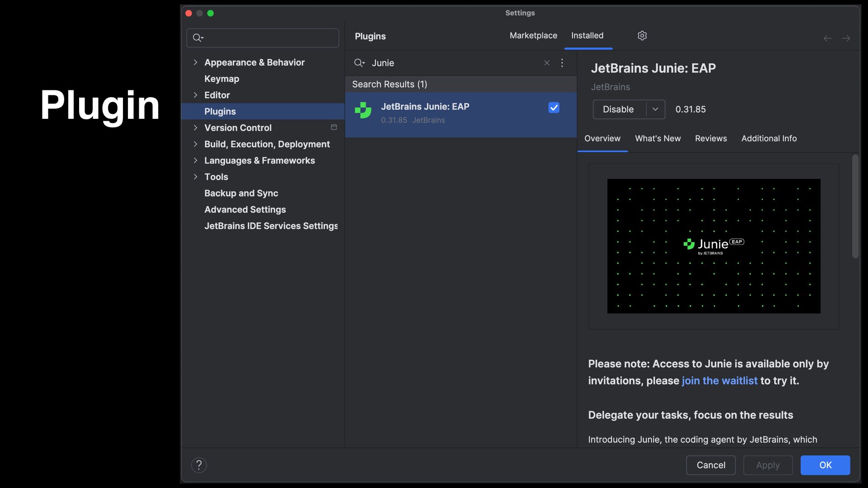868x488 pixels.
Task: Click the plugin search magnifier icon
Action: click(359, 63)
